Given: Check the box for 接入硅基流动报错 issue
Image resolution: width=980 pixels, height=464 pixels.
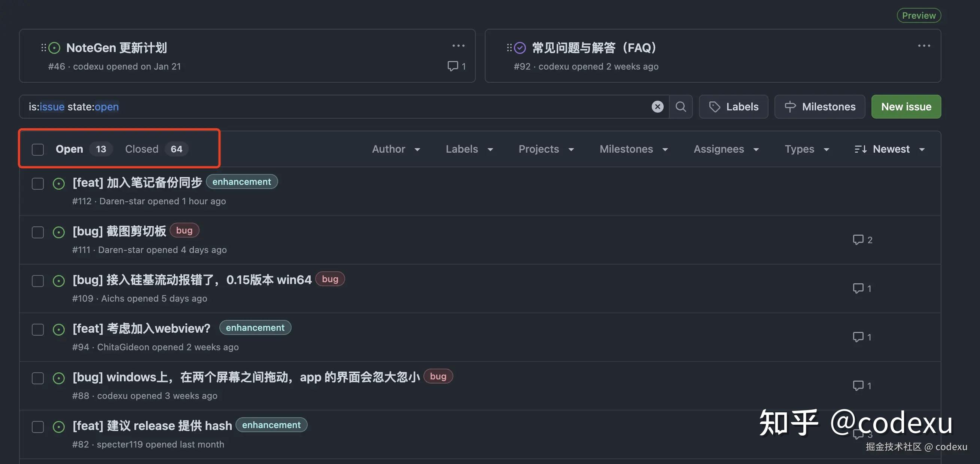Looking at the screenshot, I should coord(38,281).
